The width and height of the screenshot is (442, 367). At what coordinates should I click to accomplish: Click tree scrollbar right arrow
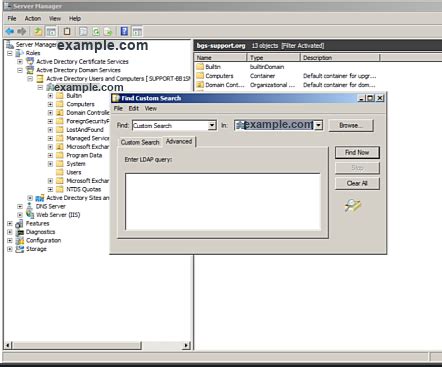pyautogui.click(x=186, y=345)
